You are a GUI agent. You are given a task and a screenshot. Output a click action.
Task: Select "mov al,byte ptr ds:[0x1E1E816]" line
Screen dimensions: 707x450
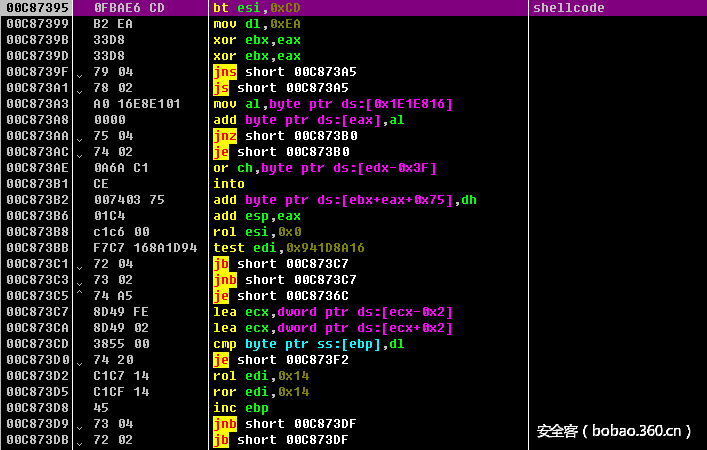click(x=332, y=104)
